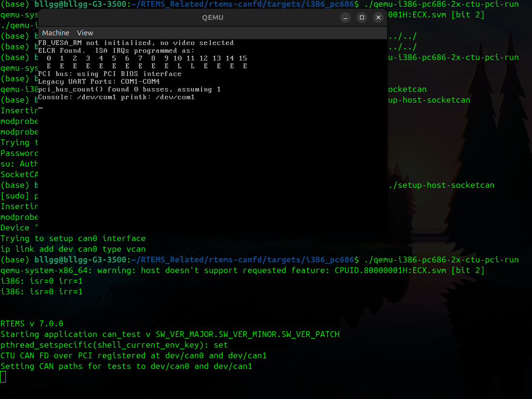This screenshot has width=532, height=399.
Task: Click "Legacy UART Ports: COM1-COM4" in QEMU
Action: [98, 82]
